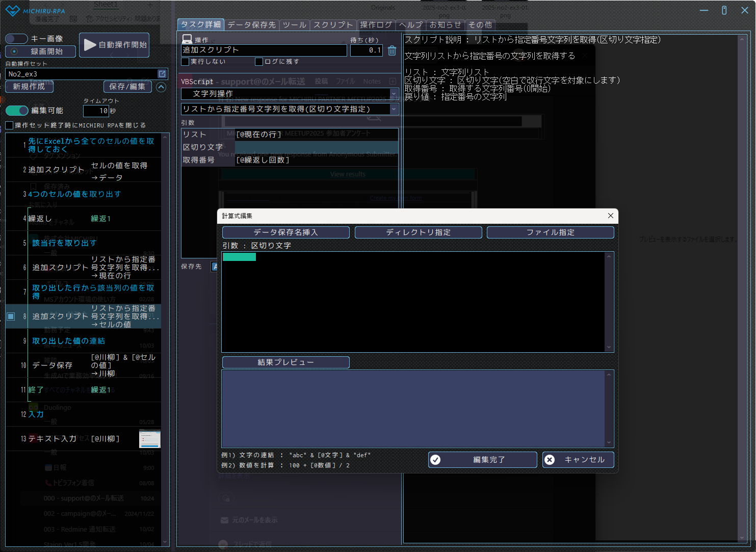Image resolution: width=756 pixels, height=552 pixels.
Task: Check the 実行しない checkbox
Action: [186, 62]
